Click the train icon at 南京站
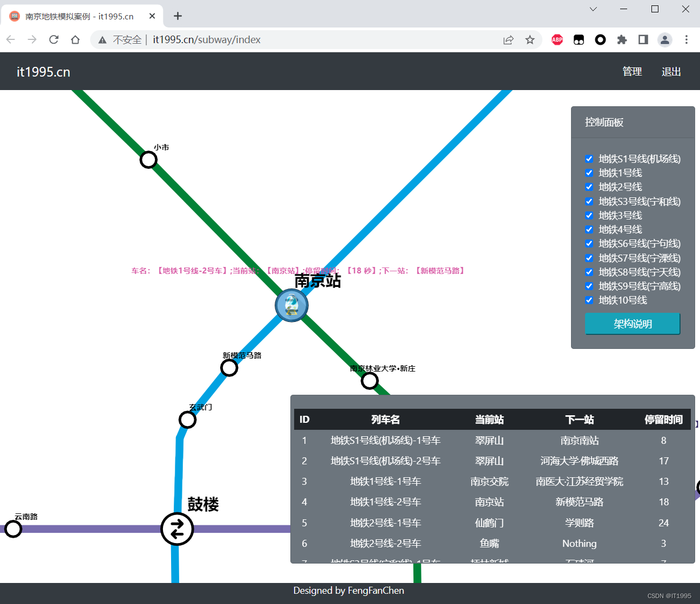 pos(291,305)
